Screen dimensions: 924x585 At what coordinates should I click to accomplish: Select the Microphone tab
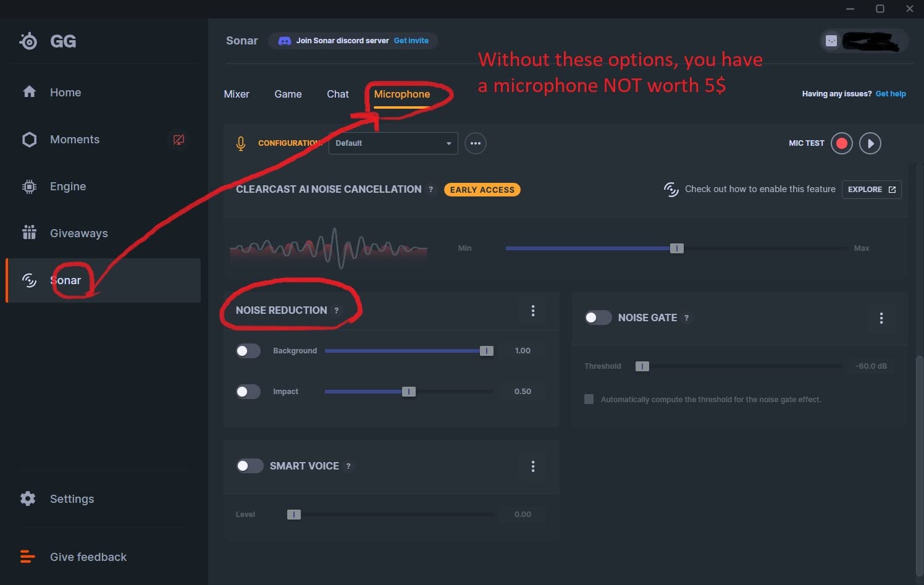coord(402,94)
